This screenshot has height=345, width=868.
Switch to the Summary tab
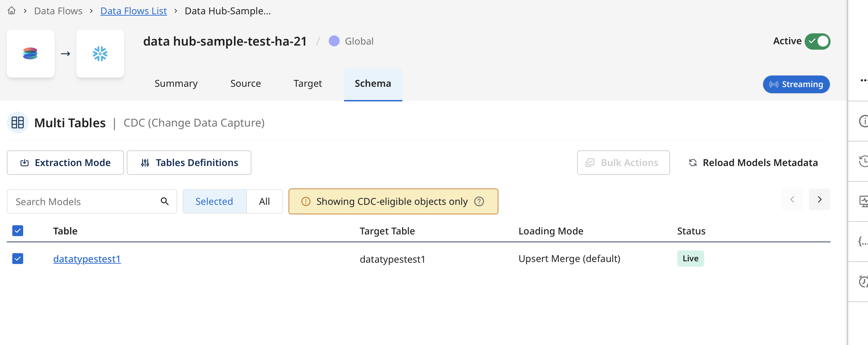[176, 84]
